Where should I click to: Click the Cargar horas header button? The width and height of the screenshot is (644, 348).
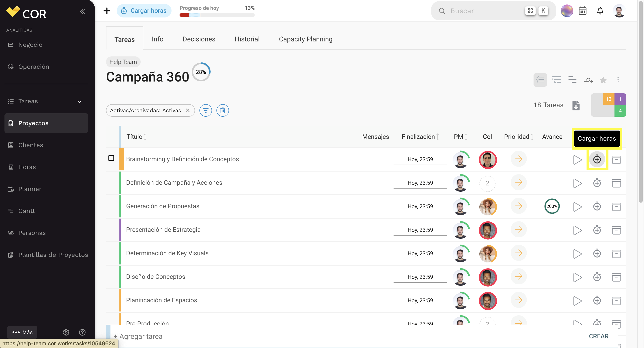pyautogui.click(x=144, y=11)
